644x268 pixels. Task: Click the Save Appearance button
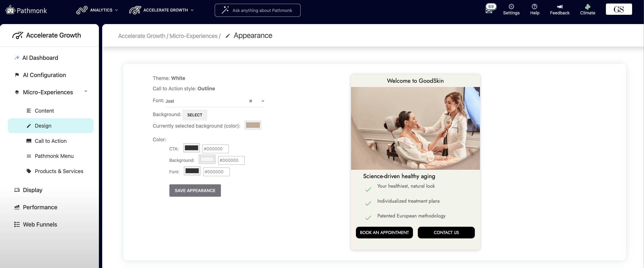click(x=195, y=191)
